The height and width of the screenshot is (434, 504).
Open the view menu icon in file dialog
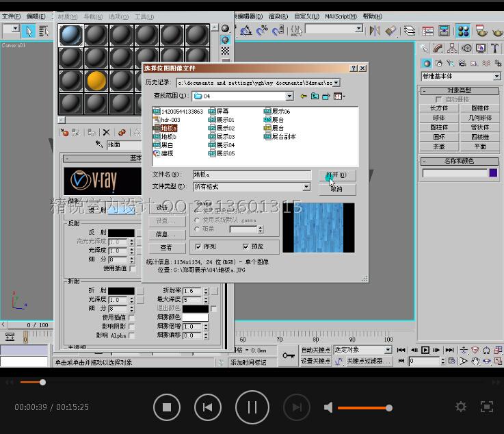click(339, 96)
